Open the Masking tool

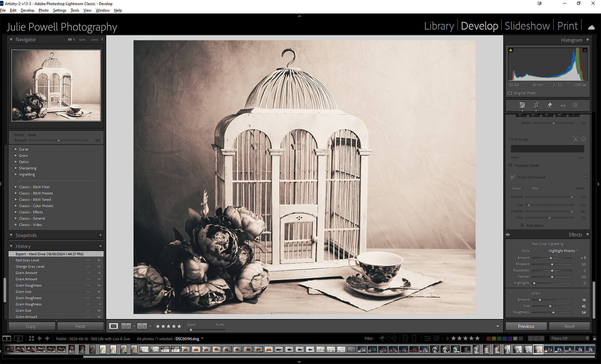(575, 105)
